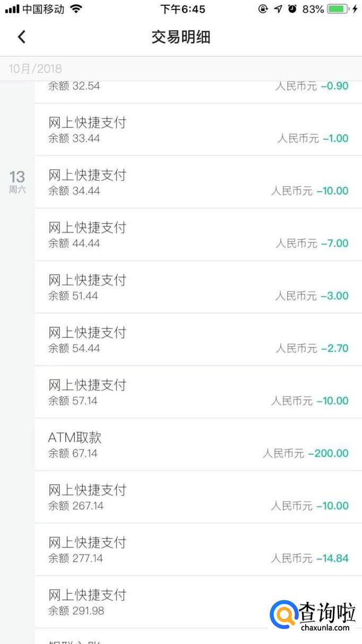362x644 pixels.
Task: View the payment with balance 57.14
Action: 198,392
